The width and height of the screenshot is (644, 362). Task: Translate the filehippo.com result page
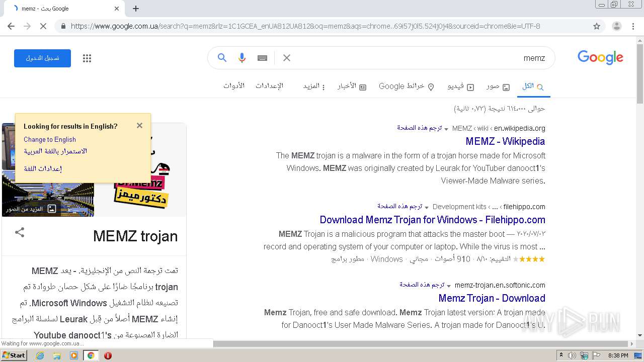pos(399,206)
